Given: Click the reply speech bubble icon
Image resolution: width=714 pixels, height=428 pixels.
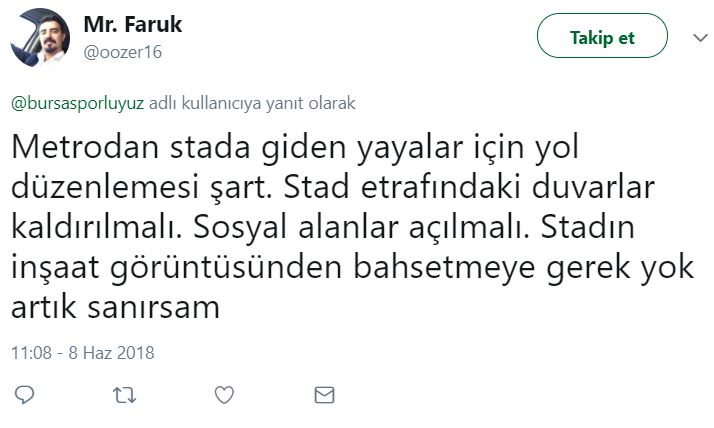Looking at the screenshot, I should pos(25,395).
